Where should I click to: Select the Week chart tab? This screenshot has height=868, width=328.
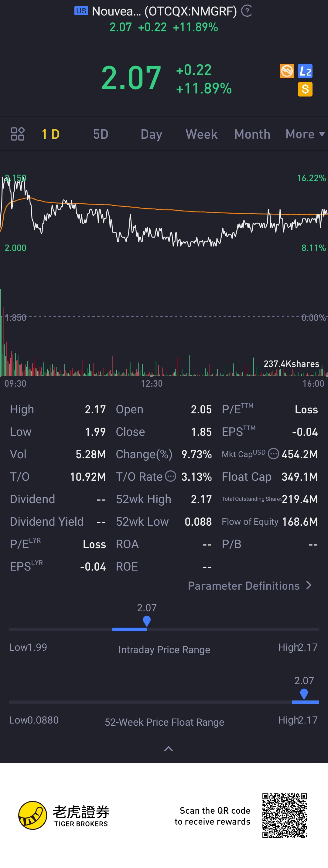(201, 134)
